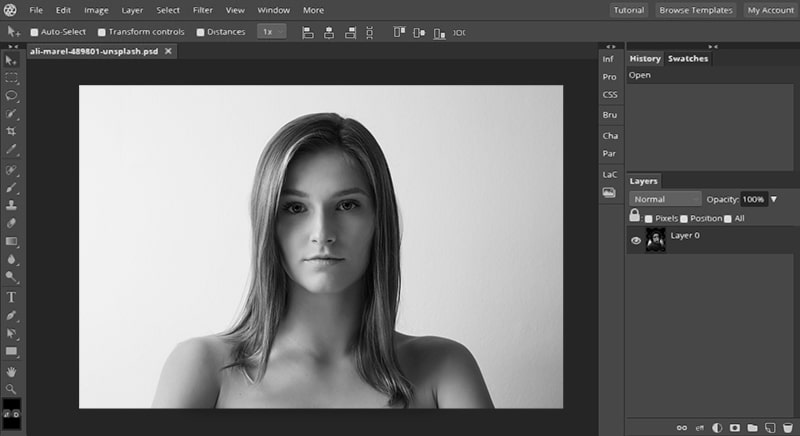Enable the Auto-Select checkbox
The width and height of the screenshot is (800, 436).
pyautogui.click(x=35, y=32)
